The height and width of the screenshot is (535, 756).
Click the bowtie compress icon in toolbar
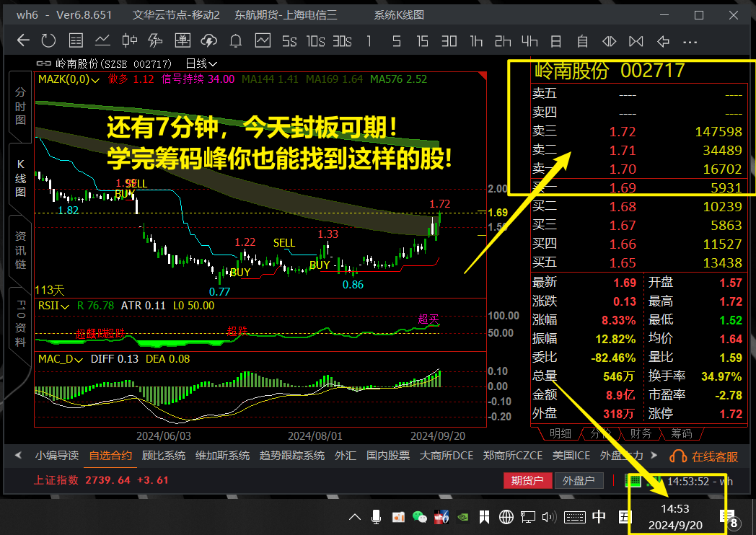point(636,41)
